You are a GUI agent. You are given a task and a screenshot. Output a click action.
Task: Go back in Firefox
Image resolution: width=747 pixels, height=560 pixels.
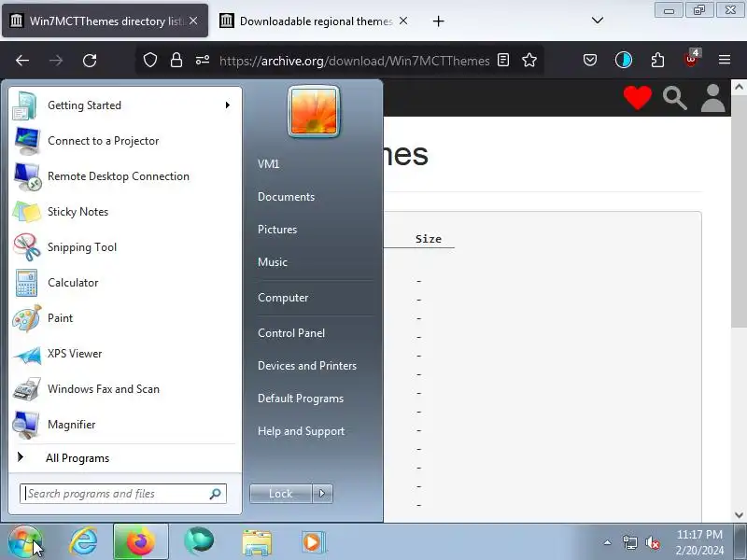[22, 60]
